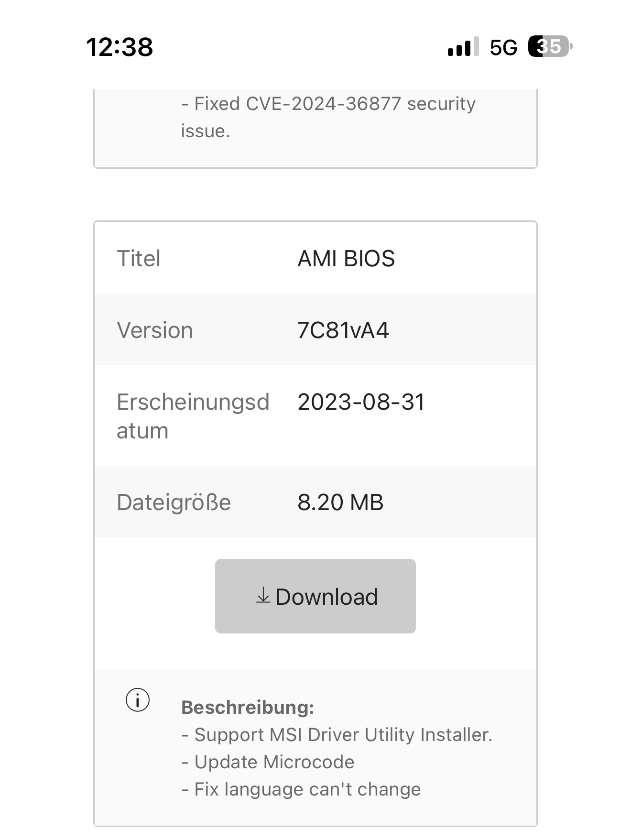Select the Fix language can't change line

[x=301, y=789]
